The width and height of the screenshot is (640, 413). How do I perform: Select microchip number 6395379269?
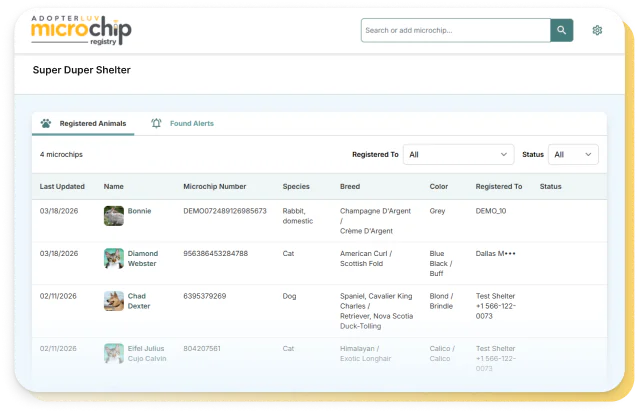pos(204,296)
